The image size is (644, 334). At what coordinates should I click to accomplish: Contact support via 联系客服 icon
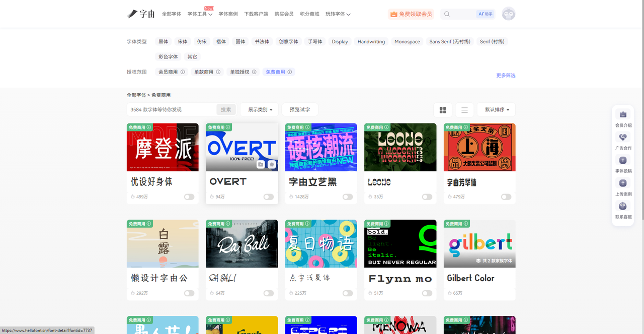[x=623, y=206]
